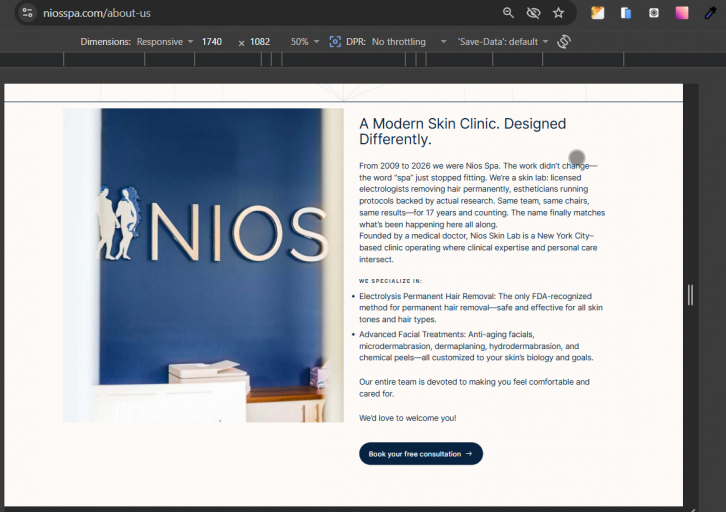Open the square gray extension icon

[654, 13]
